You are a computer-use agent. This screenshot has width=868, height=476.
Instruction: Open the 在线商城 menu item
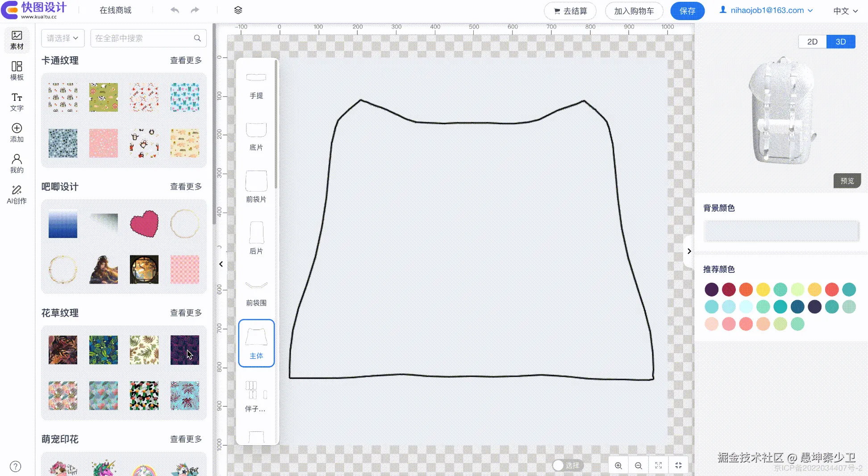(x=116, y=10)
